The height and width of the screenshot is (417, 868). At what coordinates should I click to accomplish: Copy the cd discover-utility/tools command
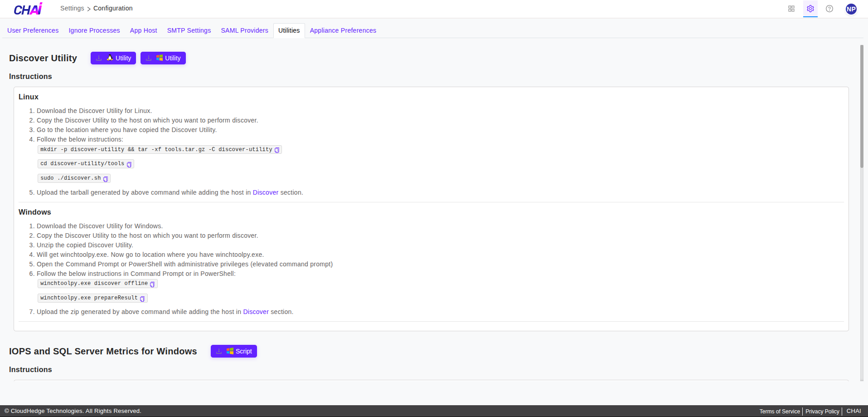coord(129,164)
